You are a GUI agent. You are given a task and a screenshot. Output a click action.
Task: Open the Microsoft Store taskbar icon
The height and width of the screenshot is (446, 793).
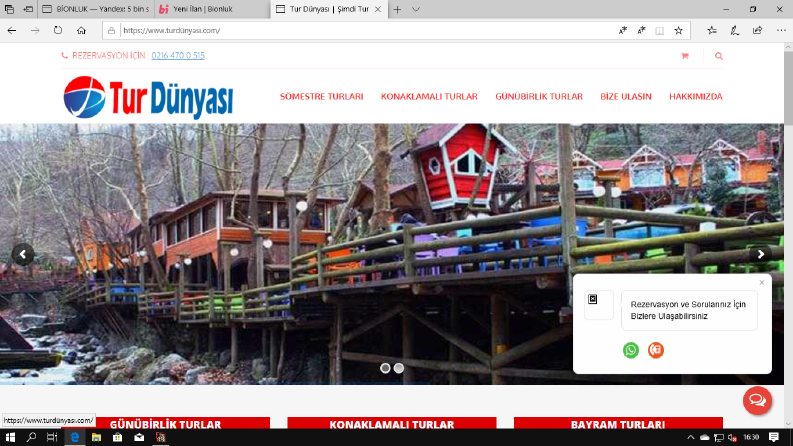[117, 437]
